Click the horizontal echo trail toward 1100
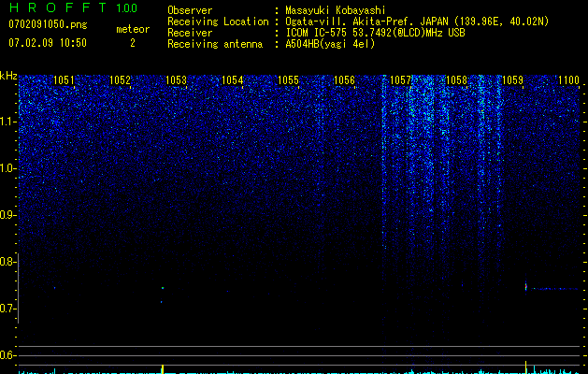The width and height of the screenshot is (588, 374). coord(555,289)
